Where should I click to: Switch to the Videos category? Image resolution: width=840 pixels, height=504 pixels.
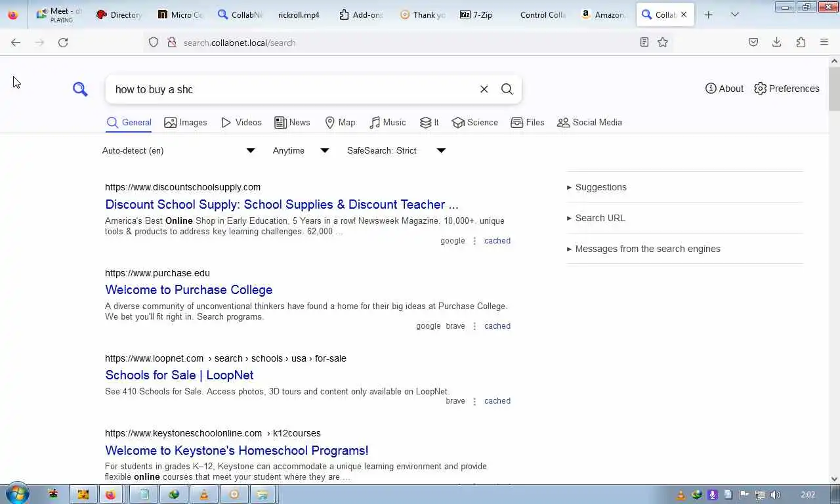[x=241, y=122]
